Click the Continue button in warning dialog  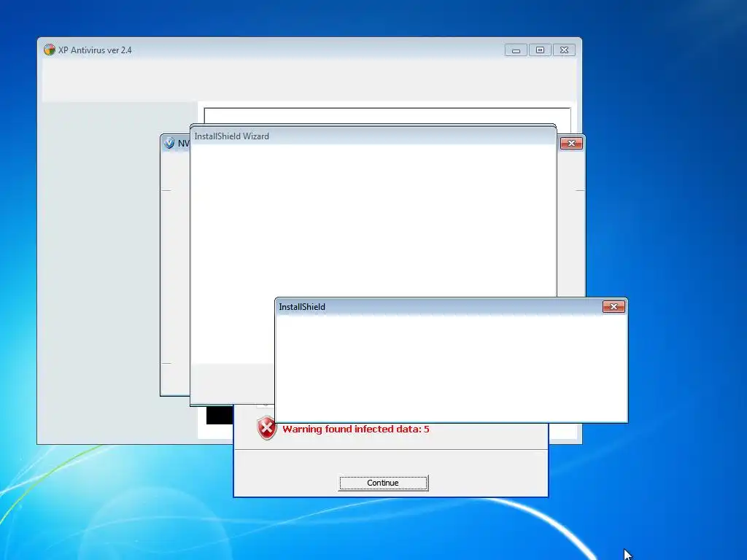(383, 483)
